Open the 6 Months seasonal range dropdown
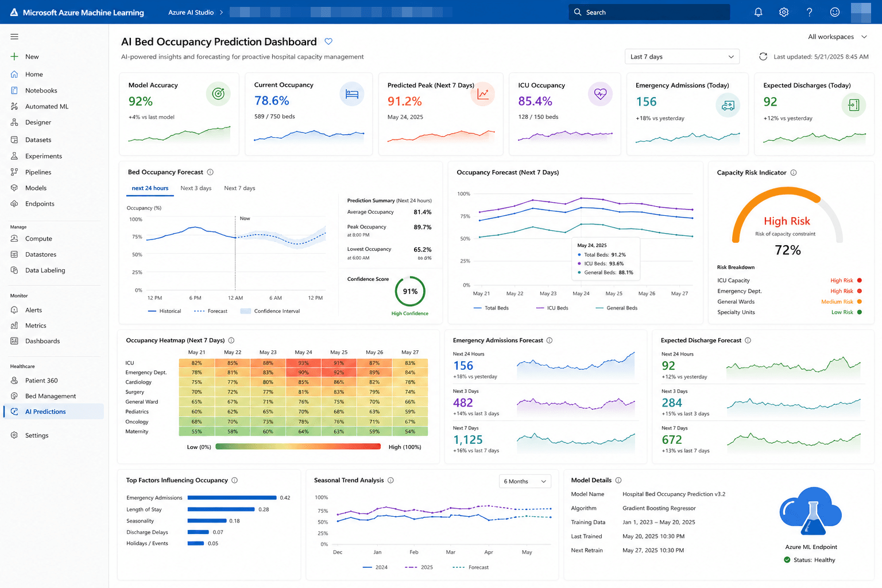 coord(525,481)
